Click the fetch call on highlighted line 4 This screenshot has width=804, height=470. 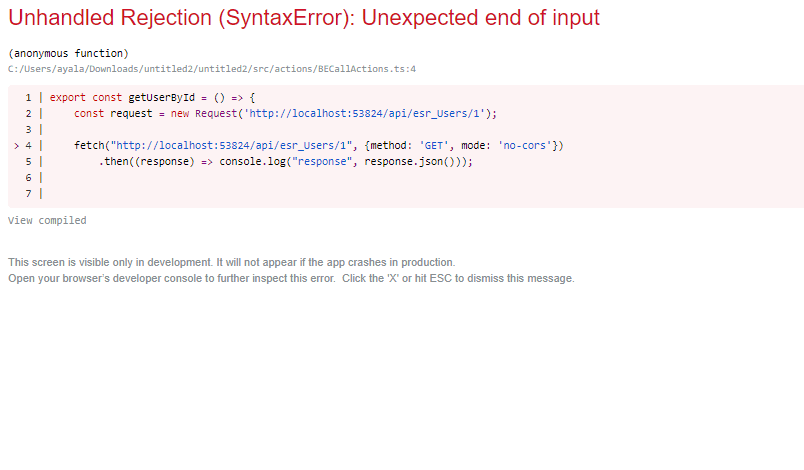[90, 146]
